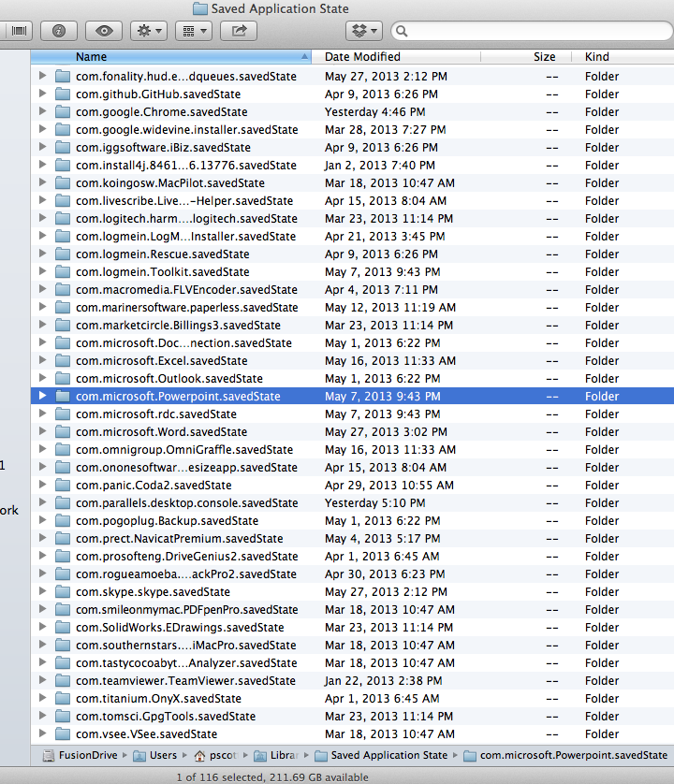
Task: Open the Dropbox toolbar menu
Action: [x=364, y=31]
